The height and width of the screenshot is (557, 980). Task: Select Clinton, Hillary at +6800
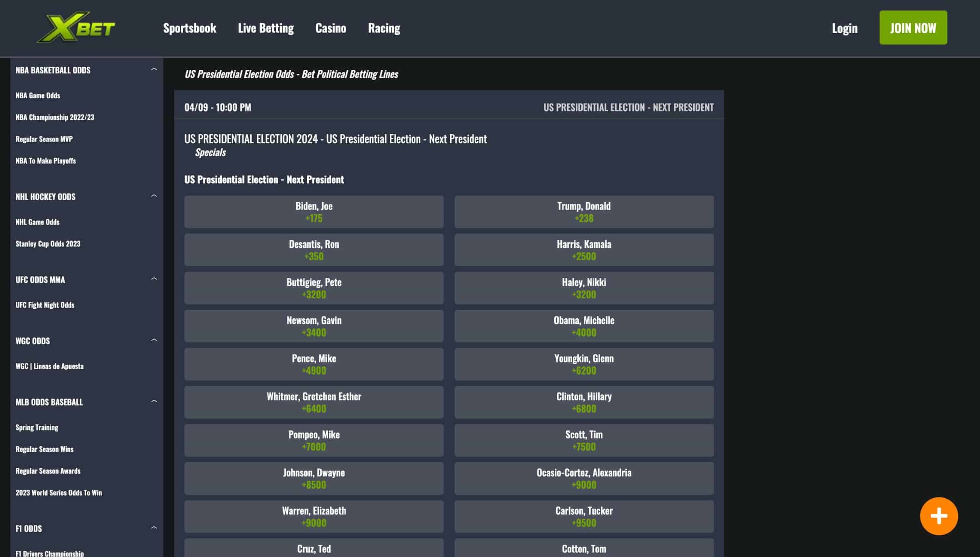point(584,402)
